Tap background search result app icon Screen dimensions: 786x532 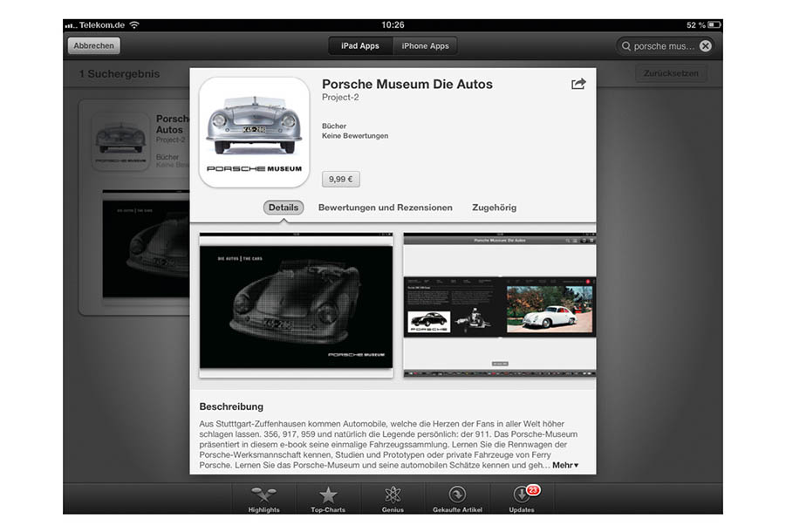[120, 141]
